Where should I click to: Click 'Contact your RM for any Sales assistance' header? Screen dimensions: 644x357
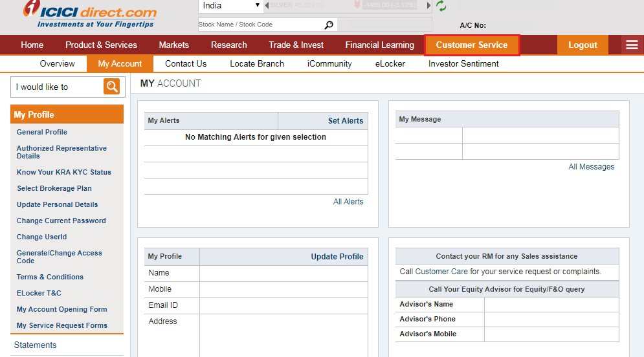pos(506,256)
